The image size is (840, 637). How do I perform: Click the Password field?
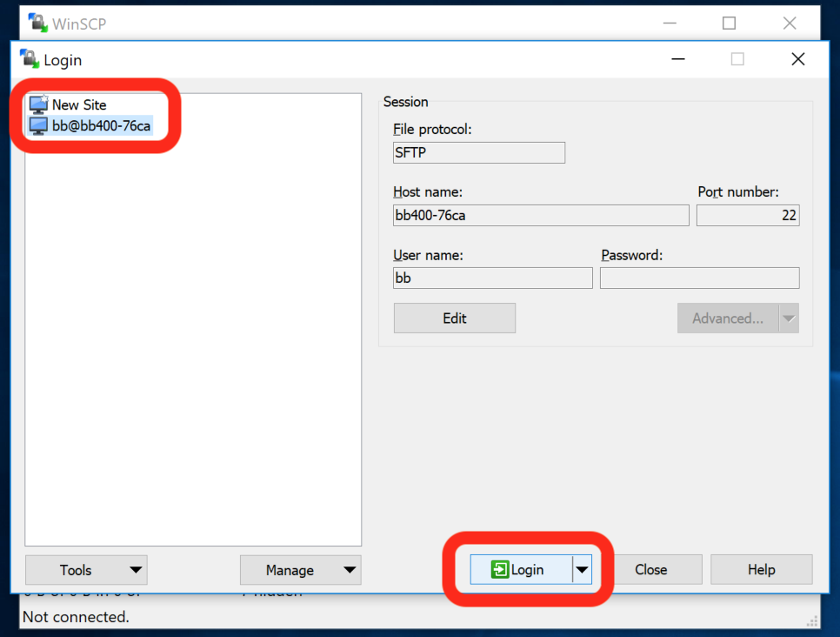(699, 278)
